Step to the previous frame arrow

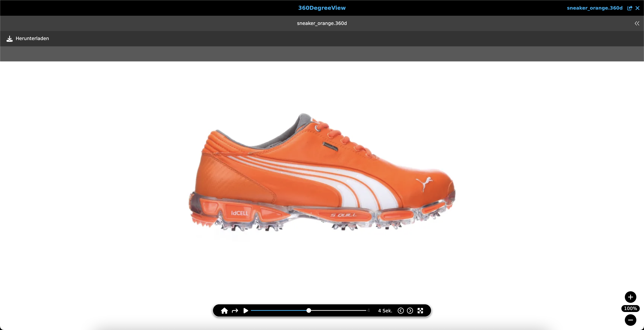pos(401,310)
